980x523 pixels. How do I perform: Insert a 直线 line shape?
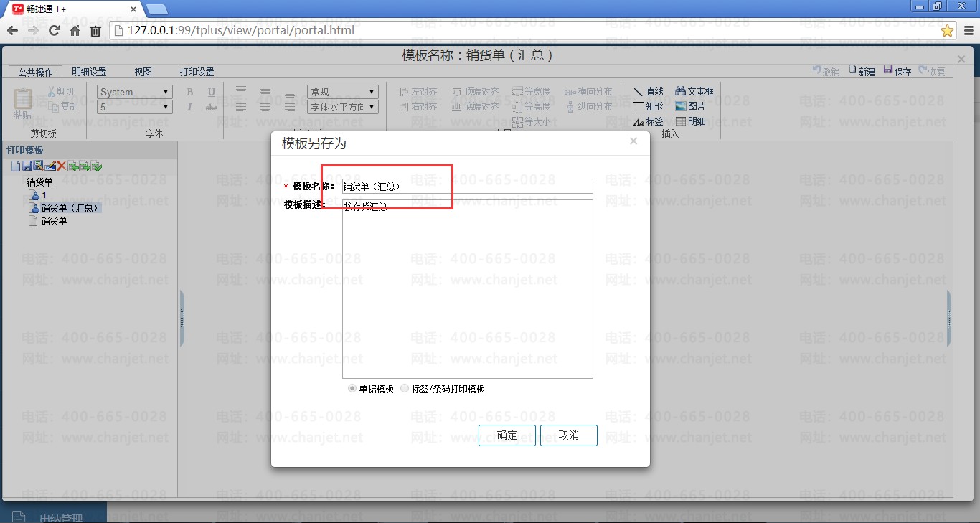649,91
